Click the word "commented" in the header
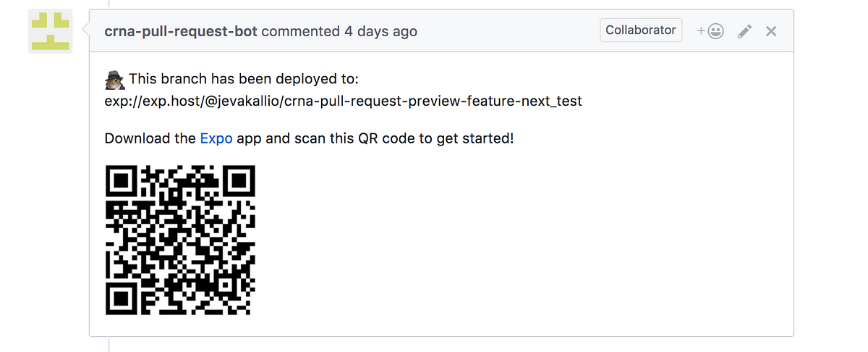This screenshot has height=352, width=868. click(x=301, y=31)
